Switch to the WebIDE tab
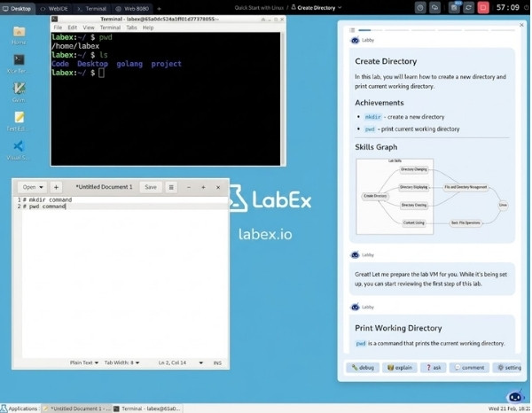 [x=57, y=7]
